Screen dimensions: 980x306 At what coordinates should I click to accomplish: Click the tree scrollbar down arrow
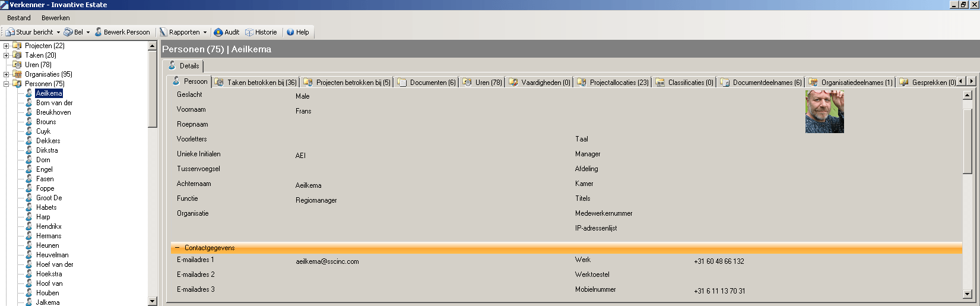click(153, 301)
